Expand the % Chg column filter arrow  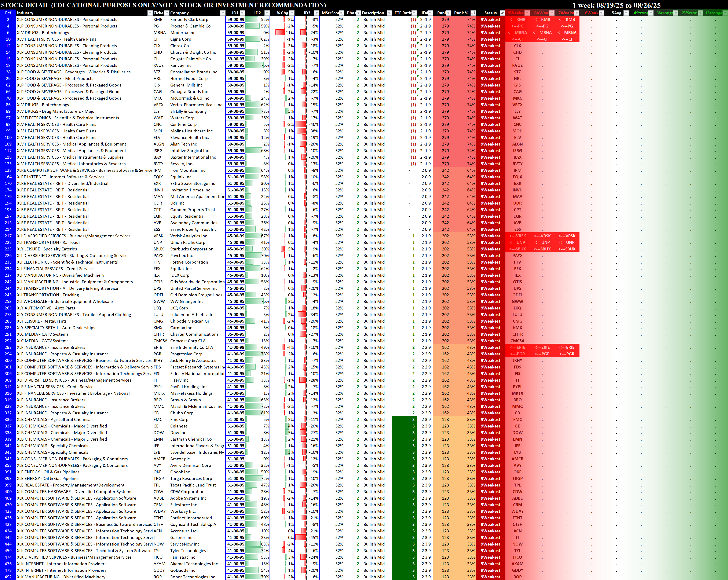coord(292,13)
